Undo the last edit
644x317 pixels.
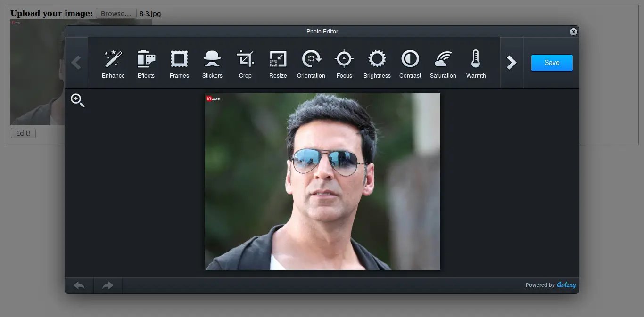pyautogui.click(x=79, y=285)
